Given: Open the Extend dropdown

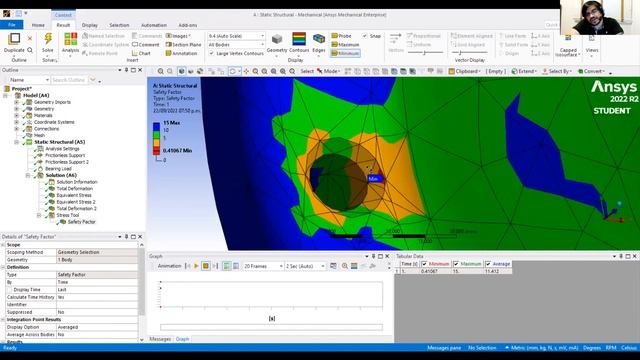Looking at the screenshot, I should 524,71.
